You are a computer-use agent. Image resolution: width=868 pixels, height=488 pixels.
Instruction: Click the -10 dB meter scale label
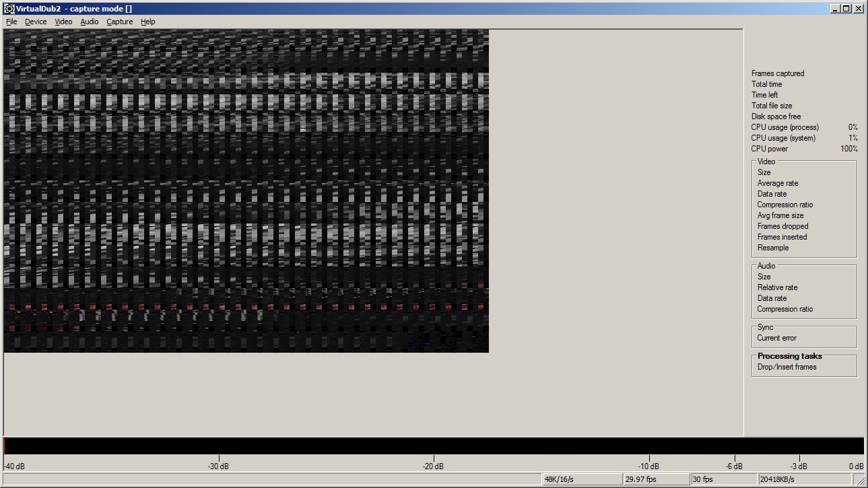(648, 466)
